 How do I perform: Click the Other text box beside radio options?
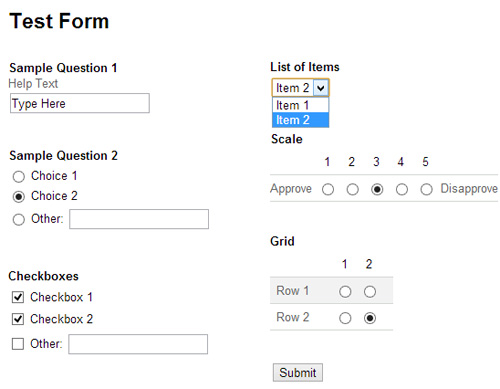pyautogui.click(x=139, y=219)
